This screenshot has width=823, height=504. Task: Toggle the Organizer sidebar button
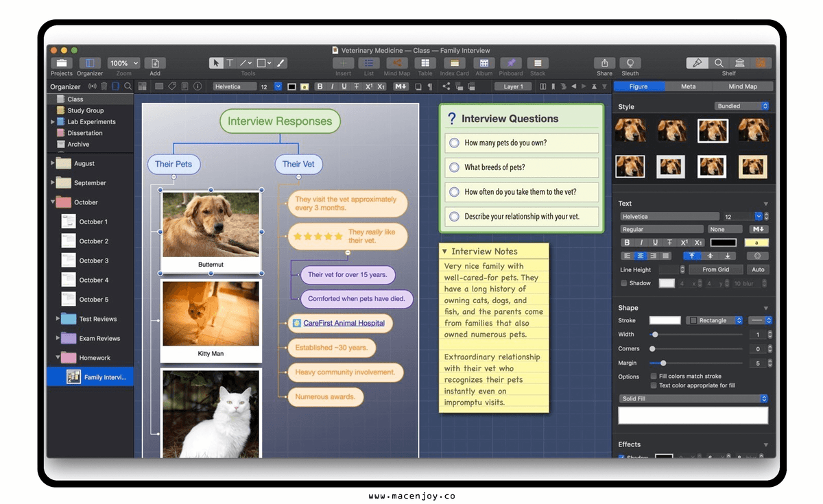(x=90, y=63)
